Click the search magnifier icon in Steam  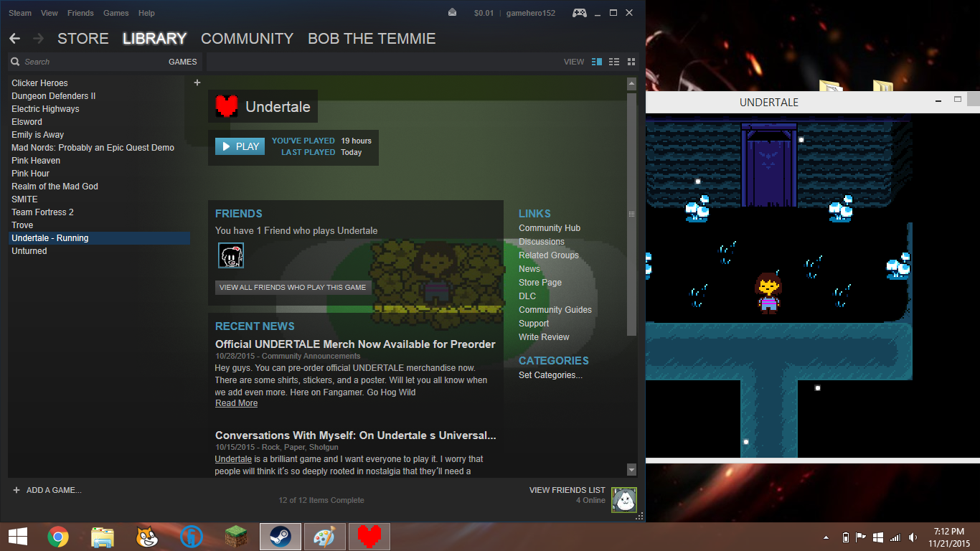pos(15,62)
